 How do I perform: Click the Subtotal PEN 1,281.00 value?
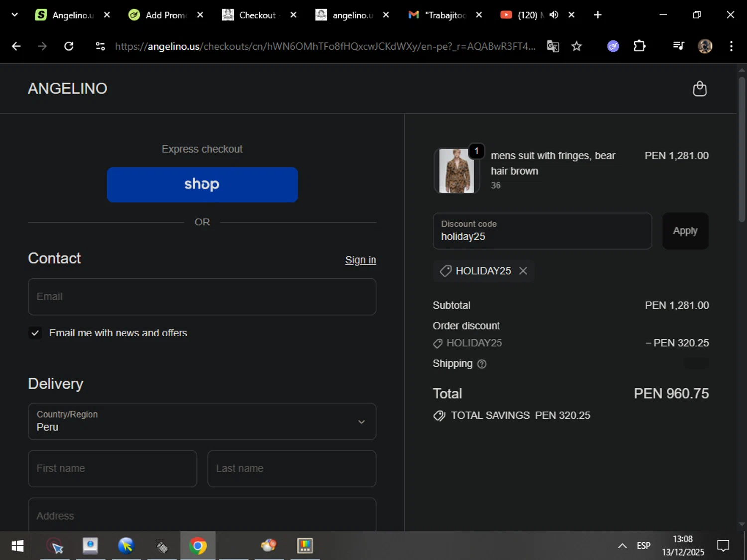(x=677, y=305)
